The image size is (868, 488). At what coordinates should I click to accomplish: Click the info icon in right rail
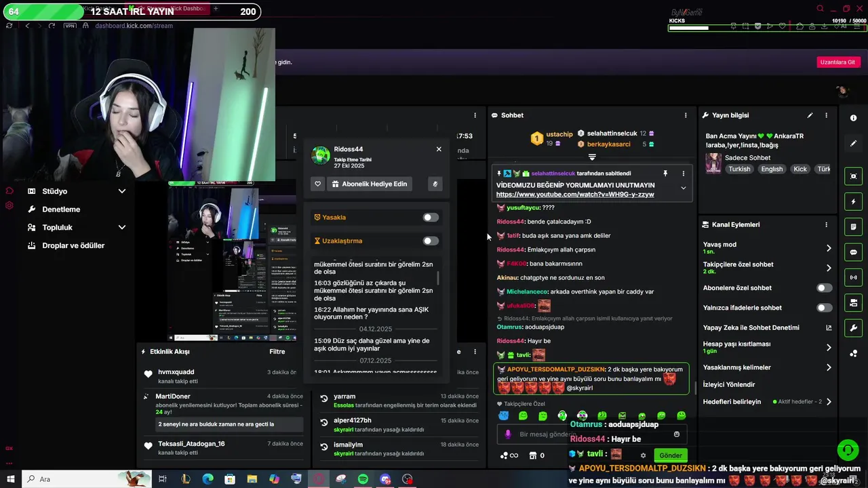[x=853, y=118]
